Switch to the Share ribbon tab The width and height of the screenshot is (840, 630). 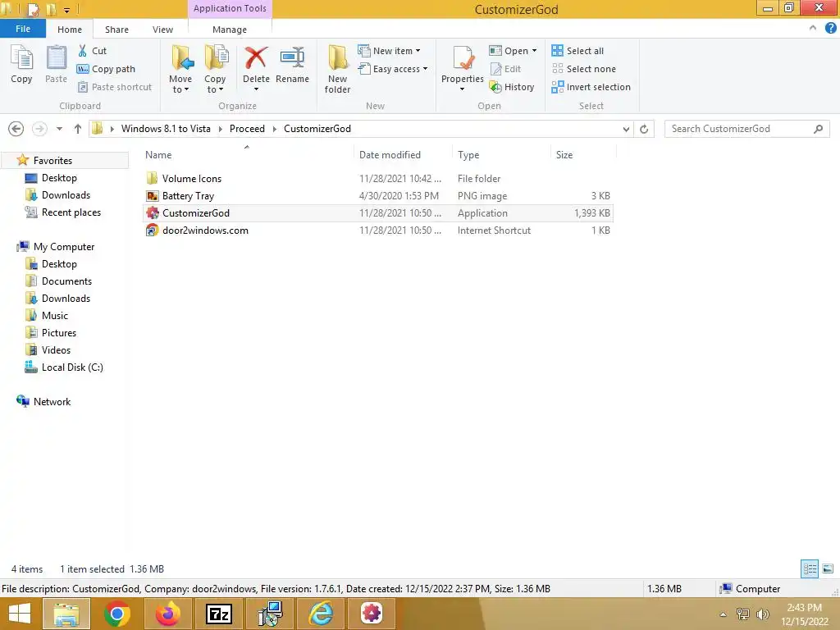coord(116,30)
